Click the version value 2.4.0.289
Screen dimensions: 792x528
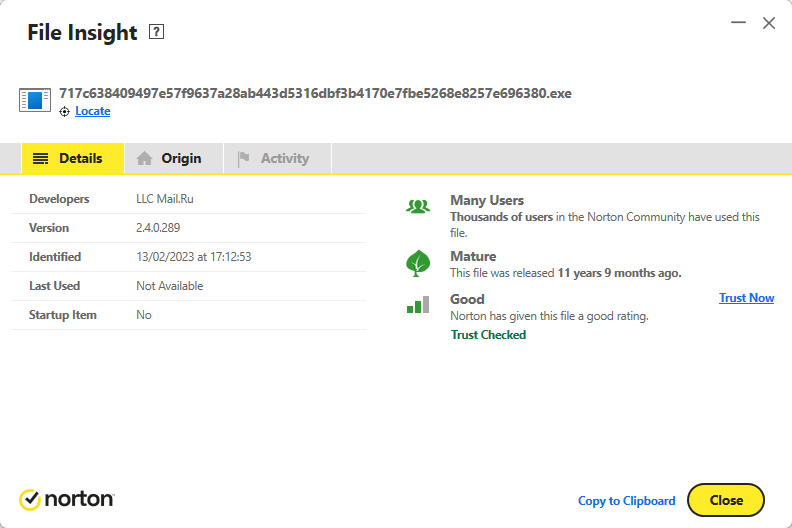tap(158, 228)
